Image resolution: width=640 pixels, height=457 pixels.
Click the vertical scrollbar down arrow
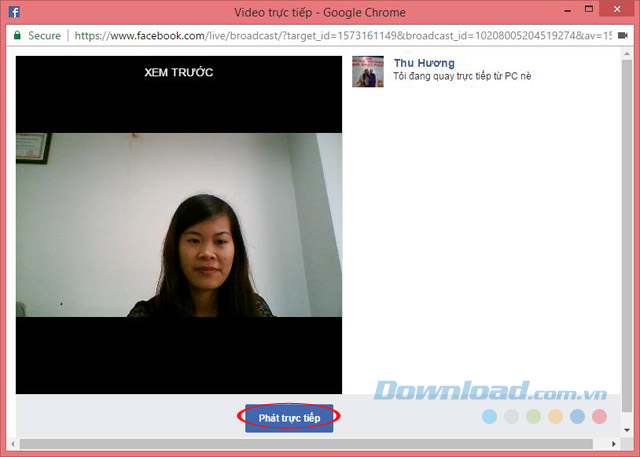tap(627, 430)
